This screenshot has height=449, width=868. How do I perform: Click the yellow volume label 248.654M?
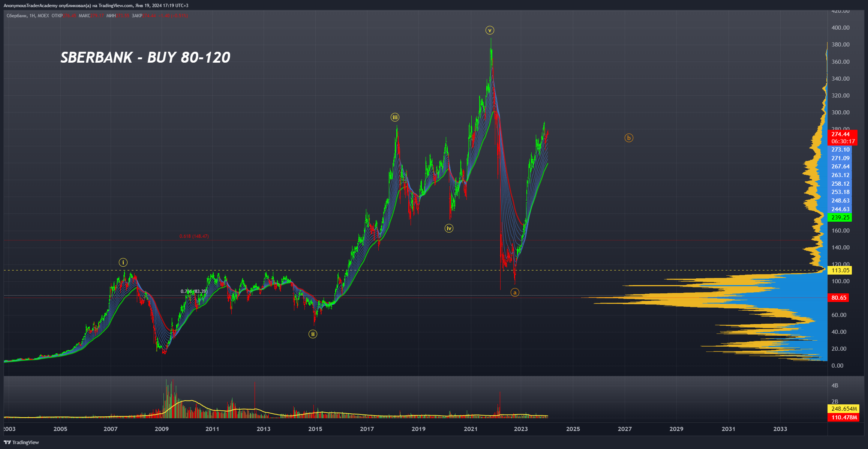click(x=844, y=409)
